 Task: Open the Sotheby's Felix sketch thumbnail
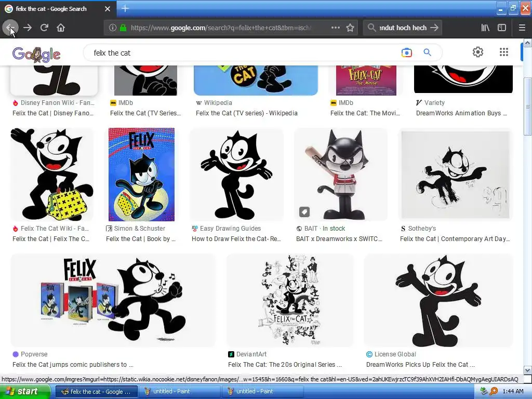click(x=455, y=175)
